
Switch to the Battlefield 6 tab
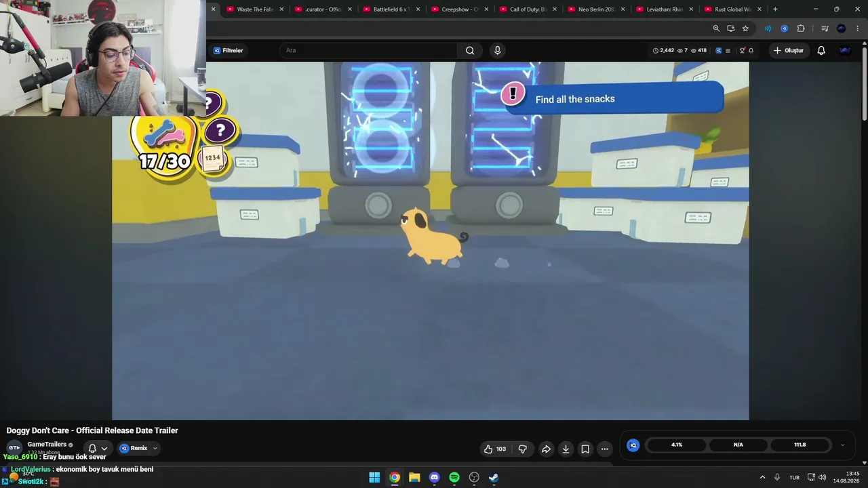[x=391, y=9]
